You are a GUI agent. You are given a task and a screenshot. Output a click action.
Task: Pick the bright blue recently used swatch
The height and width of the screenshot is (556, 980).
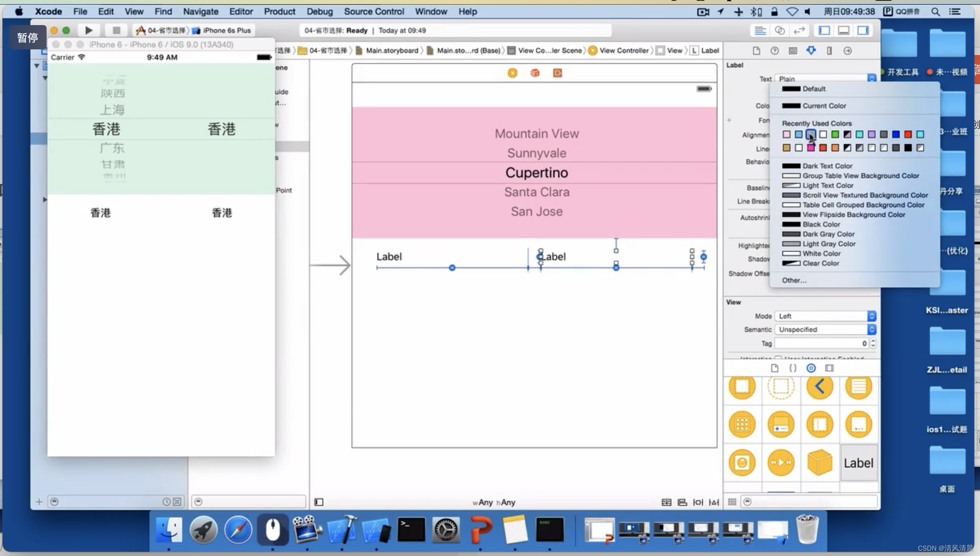[x=896, y=134]
